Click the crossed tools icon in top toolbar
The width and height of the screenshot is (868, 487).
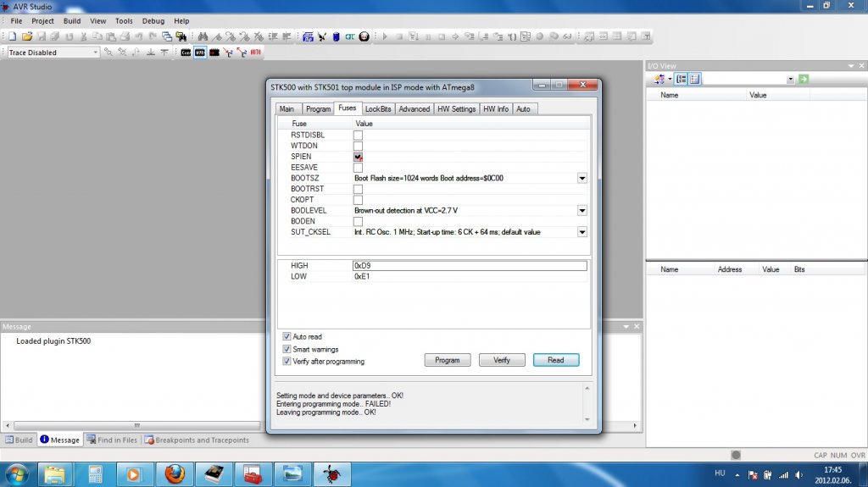[322, 36]
